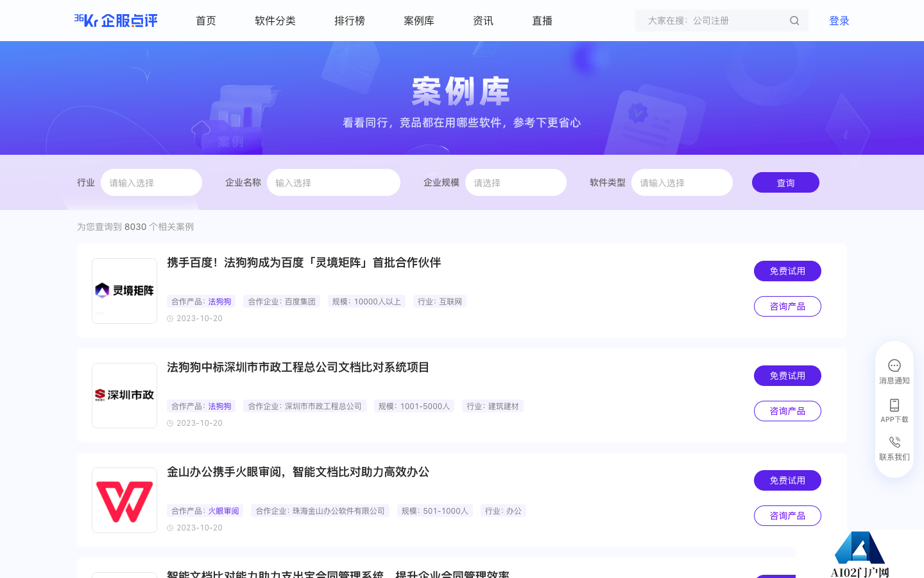Open the 行业 filter dropdown
Image resolution: width=924 pixels, height=578 pixels.
coord(151,182)
